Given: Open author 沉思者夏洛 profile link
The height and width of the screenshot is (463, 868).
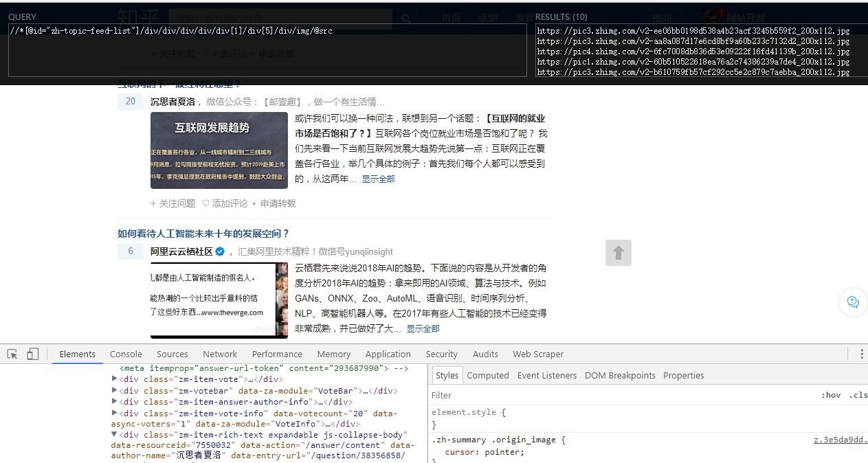Looking at the screenshot, I should (x=173, y=102).
